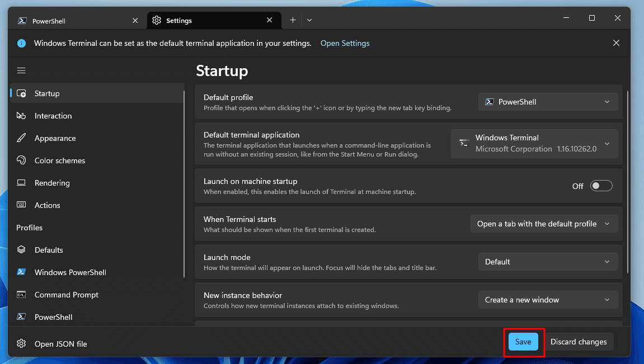Open the Default terminal application dropdown
This screenshot has width=644, height=364.
pos(534,144)
